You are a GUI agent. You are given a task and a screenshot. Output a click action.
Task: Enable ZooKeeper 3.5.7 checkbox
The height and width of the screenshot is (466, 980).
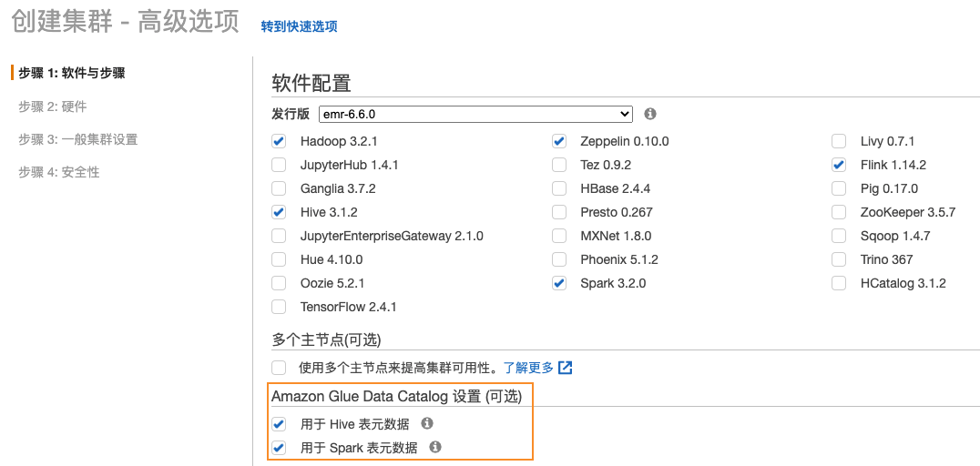point(839,212)
